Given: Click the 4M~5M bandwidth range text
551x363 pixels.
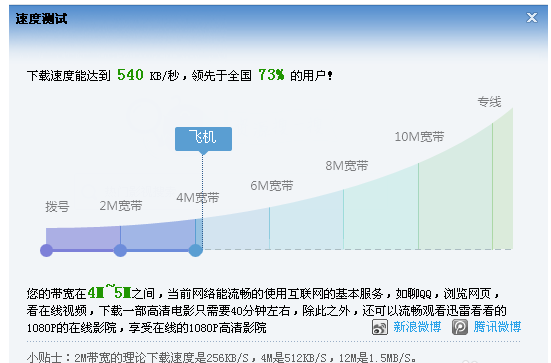Looking at the screenshot, I should [x=109, y=292].
